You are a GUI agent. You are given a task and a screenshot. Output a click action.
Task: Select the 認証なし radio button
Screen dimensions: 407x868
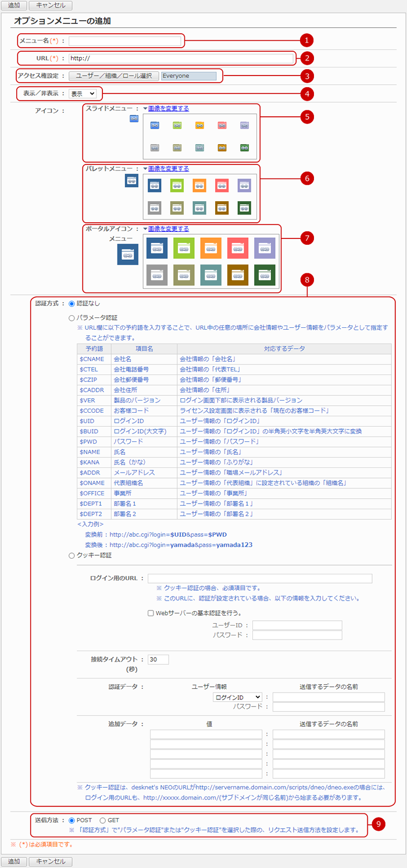(x=72, y=303)
